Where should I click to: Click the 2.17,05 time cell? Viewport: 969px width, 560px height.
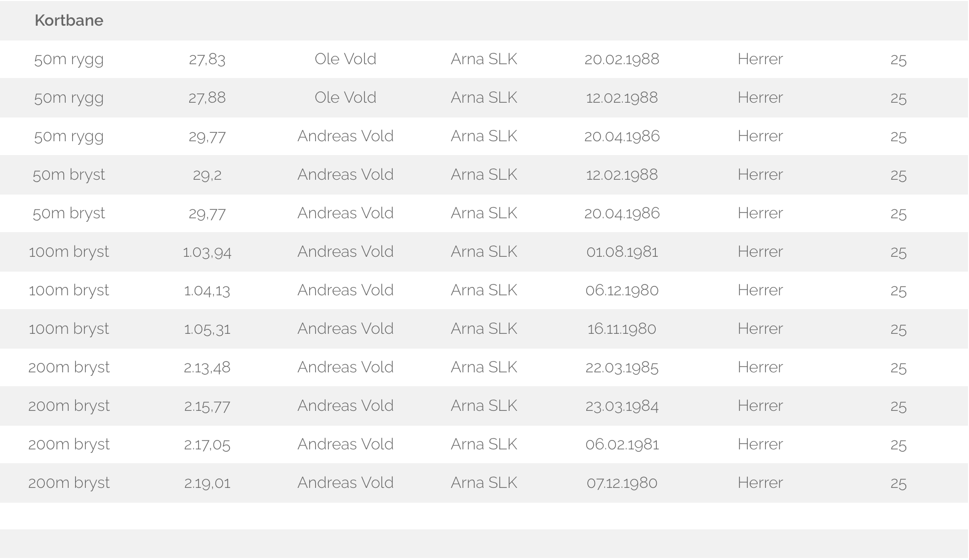[207, 444]
